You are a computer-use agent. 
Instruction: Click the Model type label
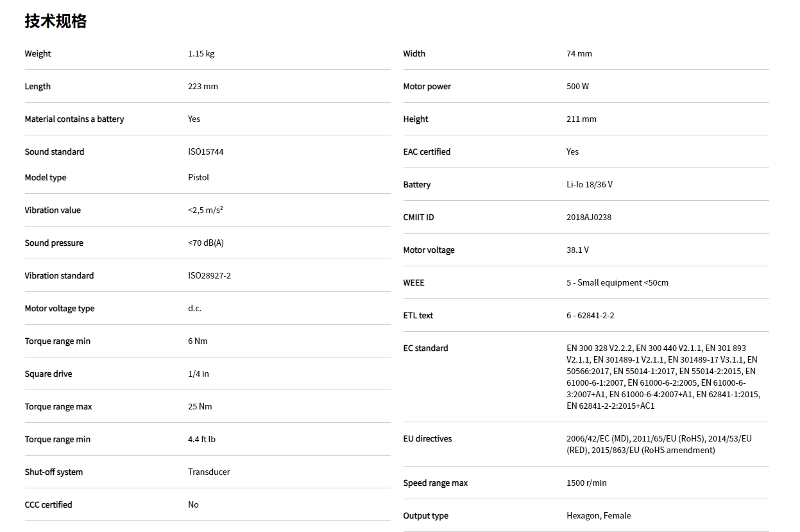point(46,178)
